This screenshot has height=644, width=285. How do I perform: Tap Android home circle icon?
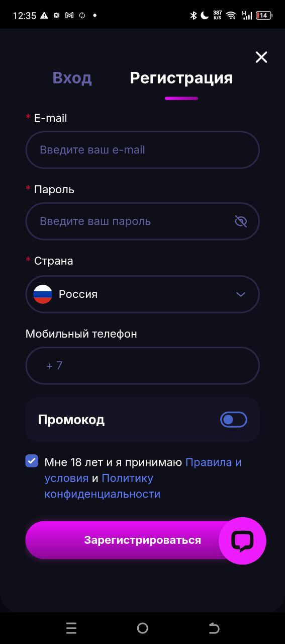tap(143, 628)
